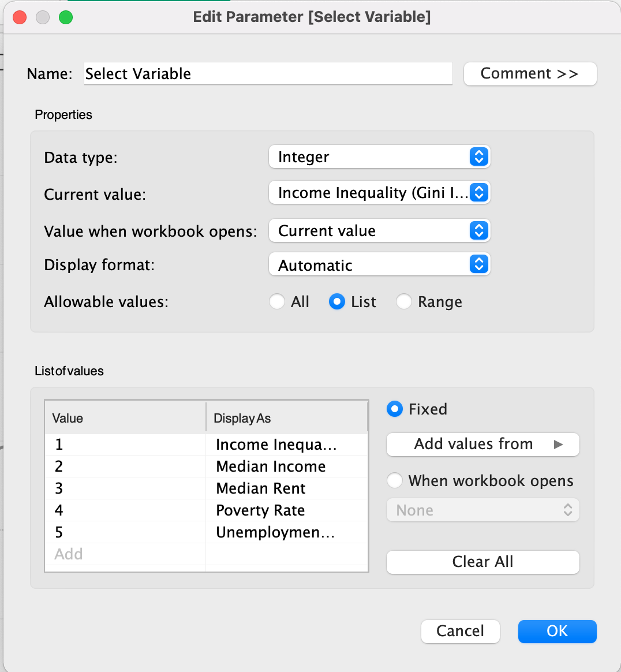Screen dimensions: 621x672
Task: Click the disabled None dropdown
Action: (x=482, y=510)
